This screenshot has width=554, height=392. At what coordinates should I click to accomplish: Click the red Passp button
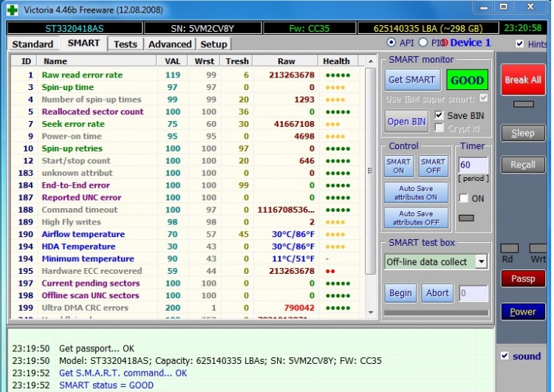tap(523, 278)
